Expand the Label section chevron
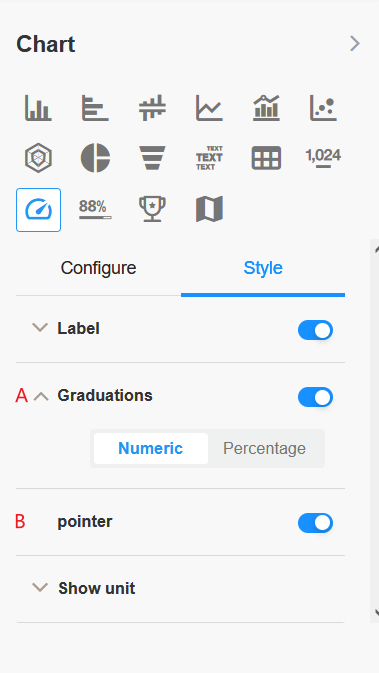 point(40,328)
